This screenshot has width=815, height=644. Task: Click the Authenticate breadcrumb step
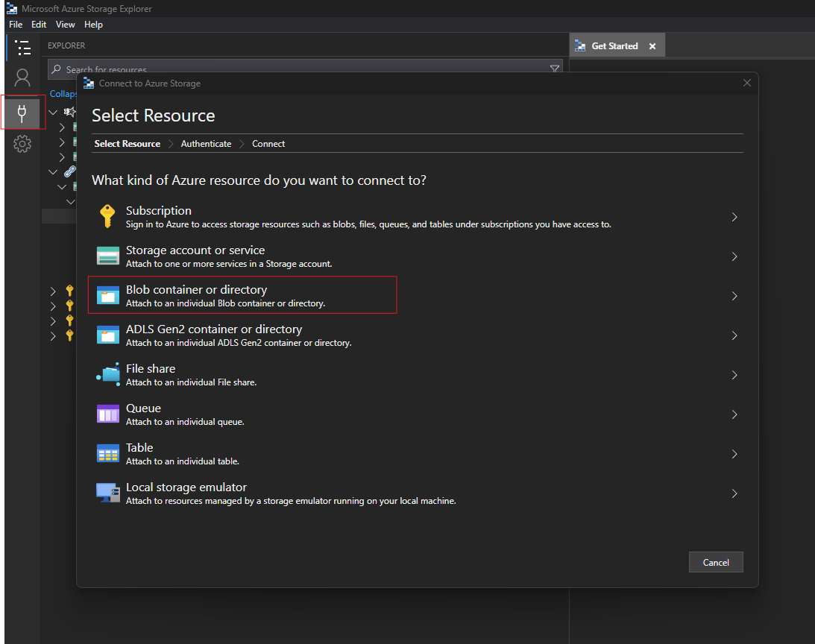click(206, 143)
